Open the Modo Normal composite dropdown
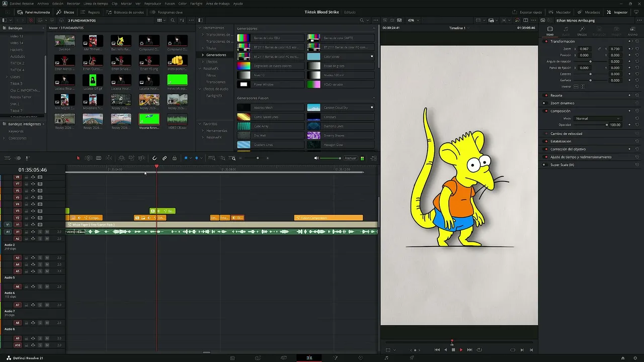 pos(597,119)
